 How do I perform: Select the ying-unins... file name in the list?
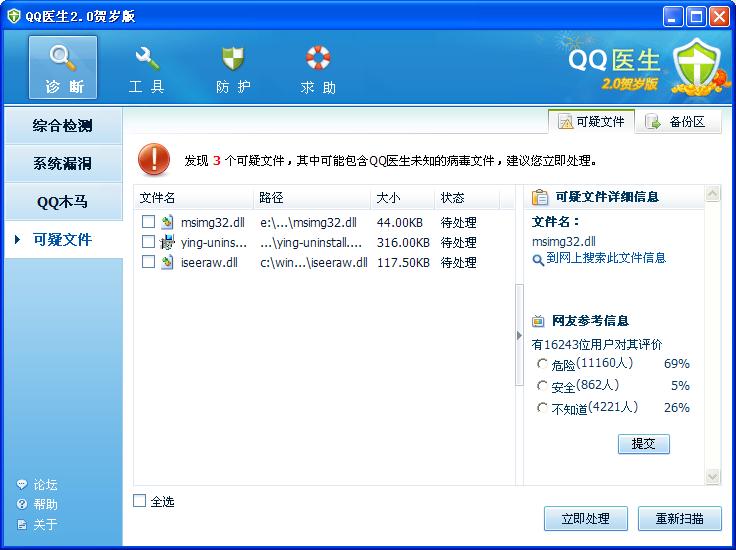[214, 243]
